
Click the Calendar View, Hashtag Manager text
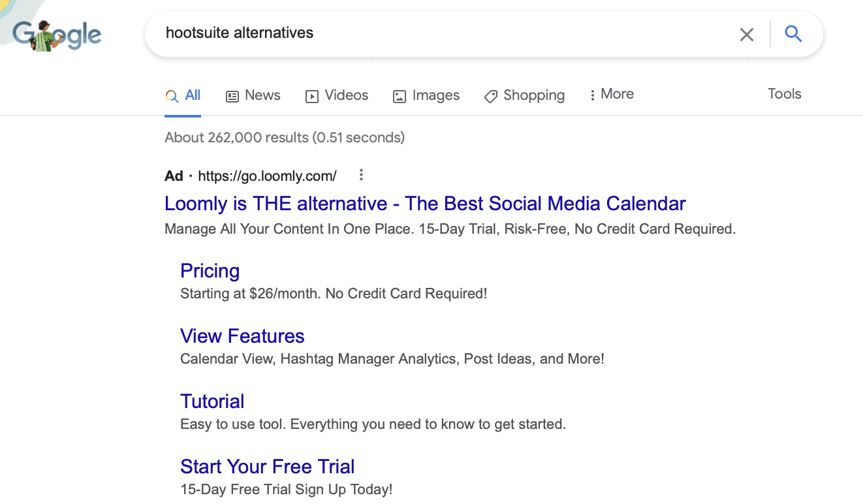[x=392, y=359]
